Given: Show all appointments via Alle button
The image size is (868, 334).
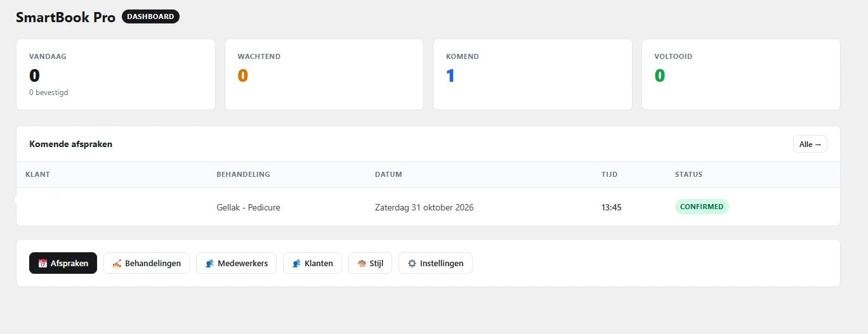Looking at the screenshot, I should [x=810, y=145].
